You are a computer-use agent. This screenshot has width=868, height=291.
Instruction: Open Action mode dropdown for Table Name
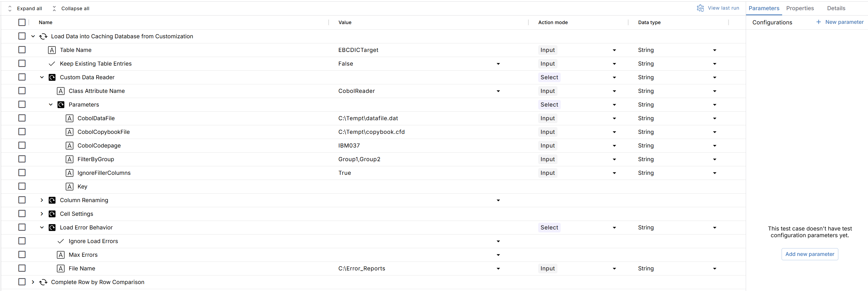[x=614, y=50]
